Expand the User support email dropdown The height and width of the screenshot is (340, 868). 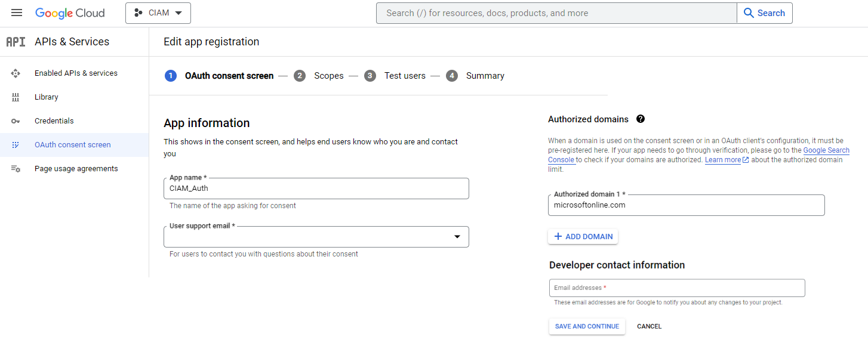tap(457, 237)
